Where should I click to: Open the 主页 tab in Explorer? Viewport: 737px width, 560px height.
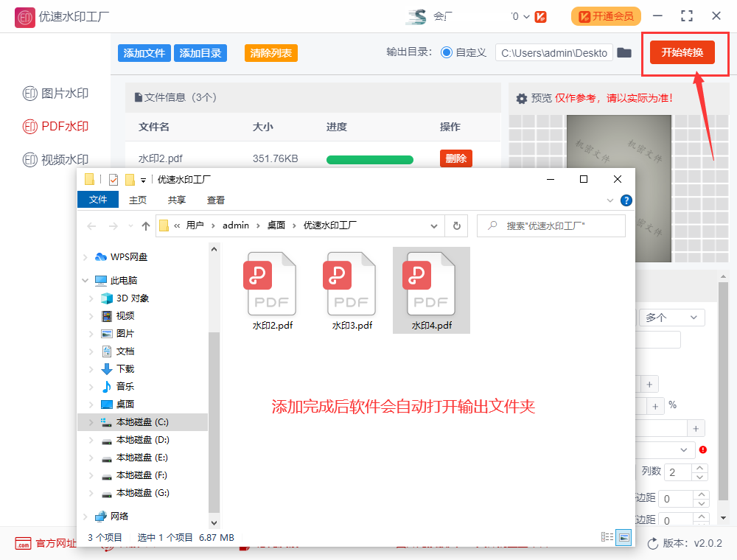[138, 200]
